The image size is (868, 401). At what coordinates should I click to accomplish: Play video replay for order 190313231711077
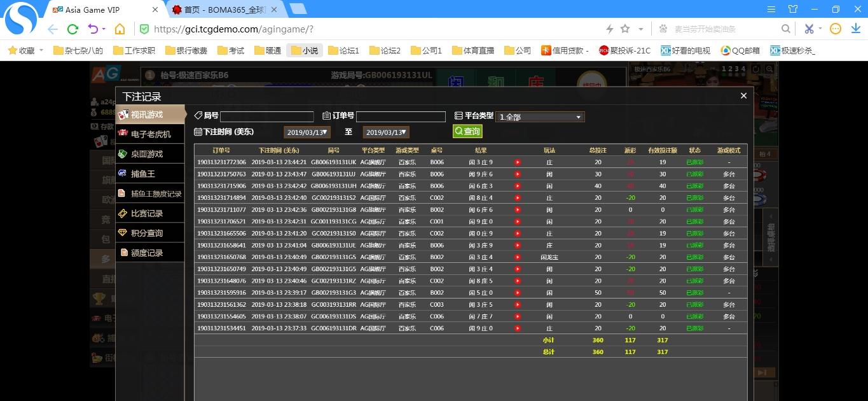pyautogui.click(x=518, y=209)
